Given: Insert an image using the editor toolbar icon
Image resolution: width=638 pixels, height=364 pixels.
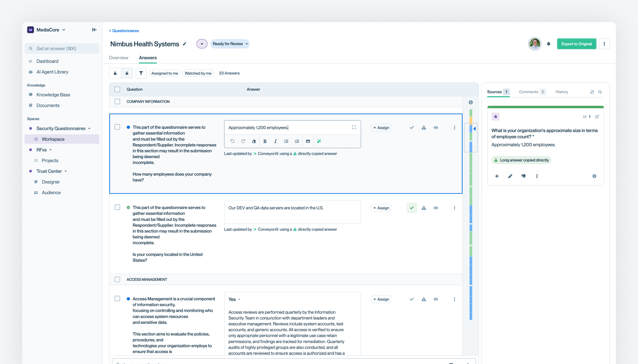Looking at the screenshot, I should (308, 141).
